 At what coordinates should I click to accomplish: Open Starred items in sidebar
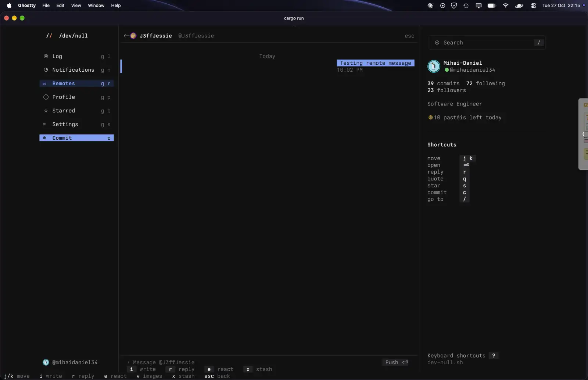pos(76,111)
